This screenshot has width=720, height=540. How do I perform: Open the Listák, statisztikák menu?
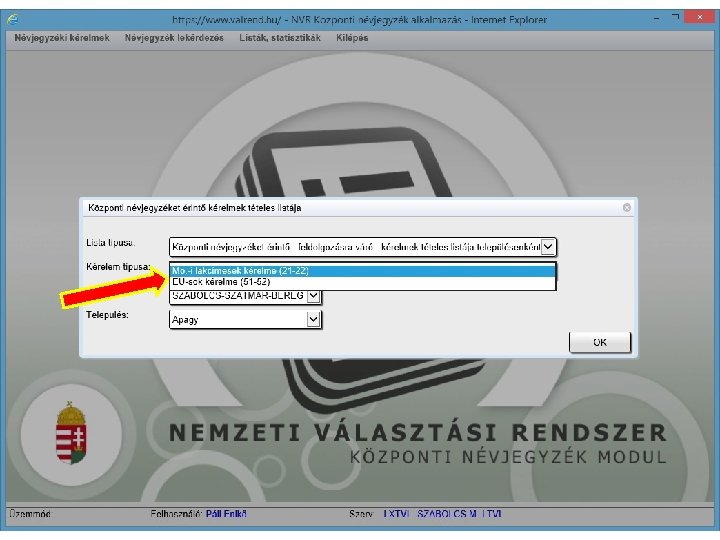click(x=280, y=38)
